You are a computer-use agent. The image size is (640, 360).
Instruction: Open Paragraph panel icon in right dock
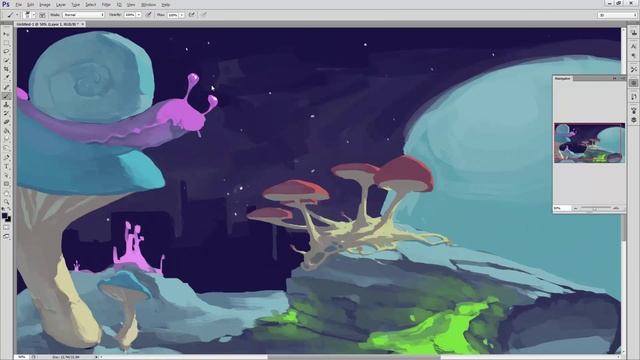pyautogui.click(x=633, y=56)
